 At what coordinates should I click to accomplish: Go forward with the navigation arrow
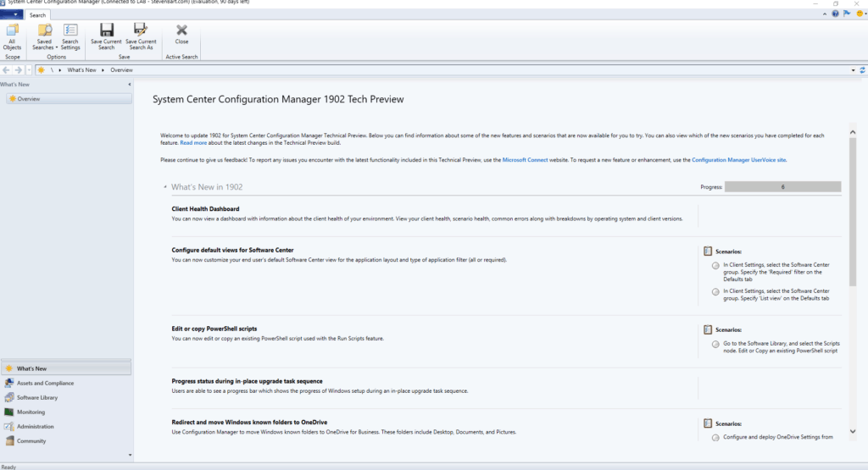coord(19,70)
